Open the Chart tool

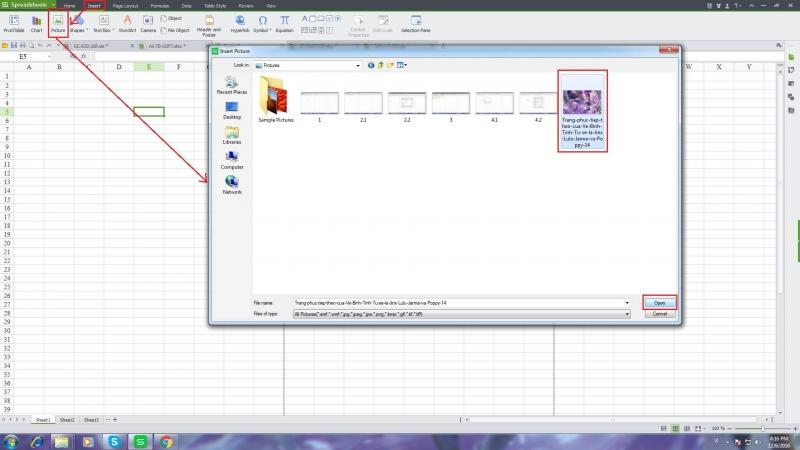coord(36,22)
